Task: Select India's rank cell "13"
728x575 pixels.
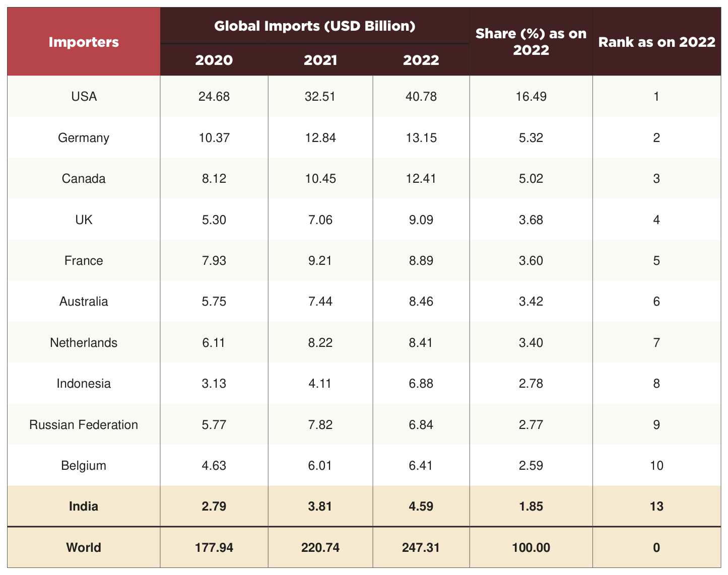Action: coord(656,506)
